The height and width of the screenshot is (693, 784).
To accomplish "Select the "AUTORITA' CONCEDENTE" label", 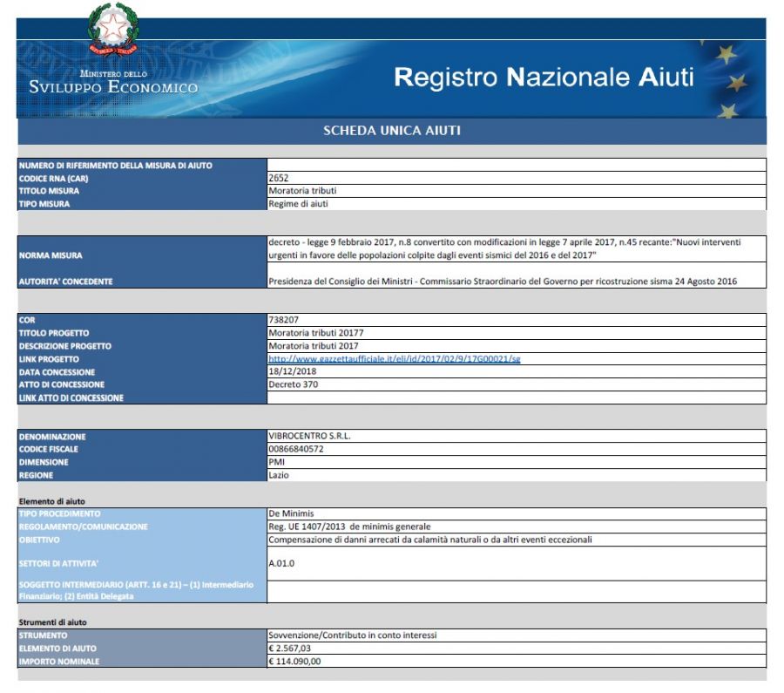I will (66, 282).
